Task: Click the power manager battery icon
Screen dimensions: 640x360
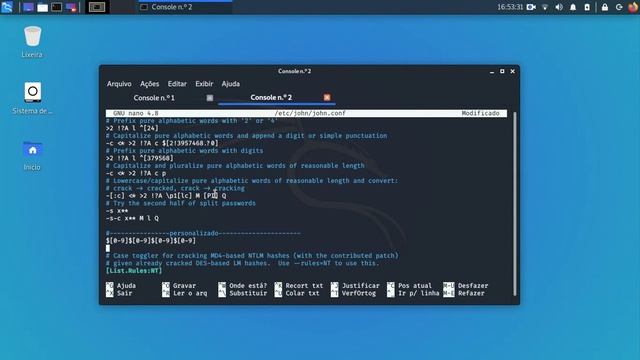Action: [x=587, y=7]
